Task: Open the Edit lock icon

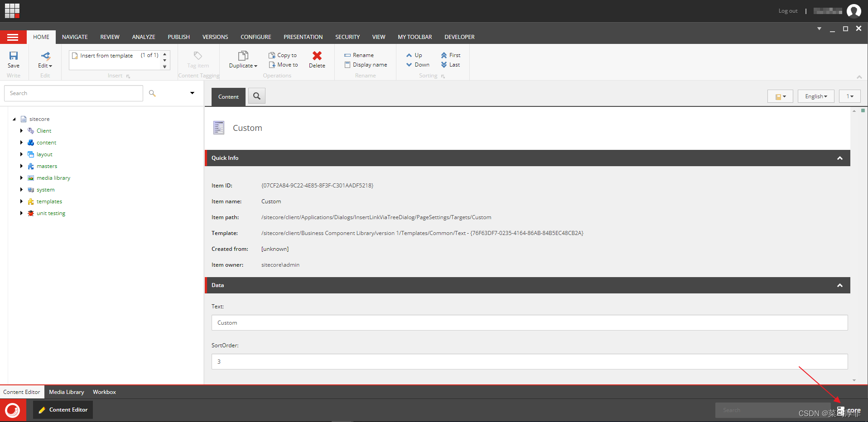Action: [x=46, y=56]
